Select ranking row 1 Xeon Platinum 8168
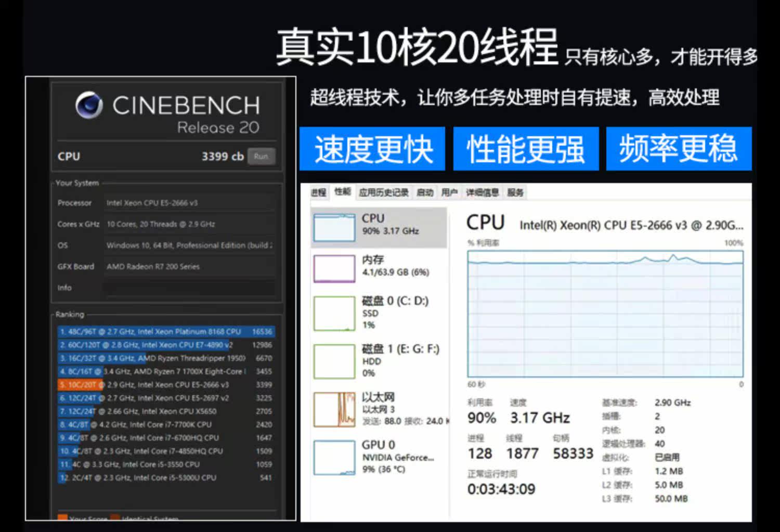The width and height of the screenshot is (780, 532). [x=166, y=331]
